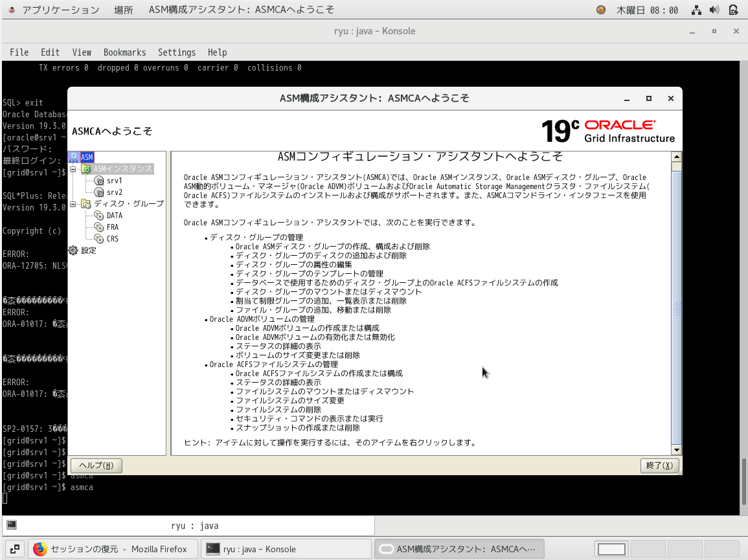Viewport: 748px width, 560px height.
Task: Select the DATA disk group
Action: (x=115, y=216)
